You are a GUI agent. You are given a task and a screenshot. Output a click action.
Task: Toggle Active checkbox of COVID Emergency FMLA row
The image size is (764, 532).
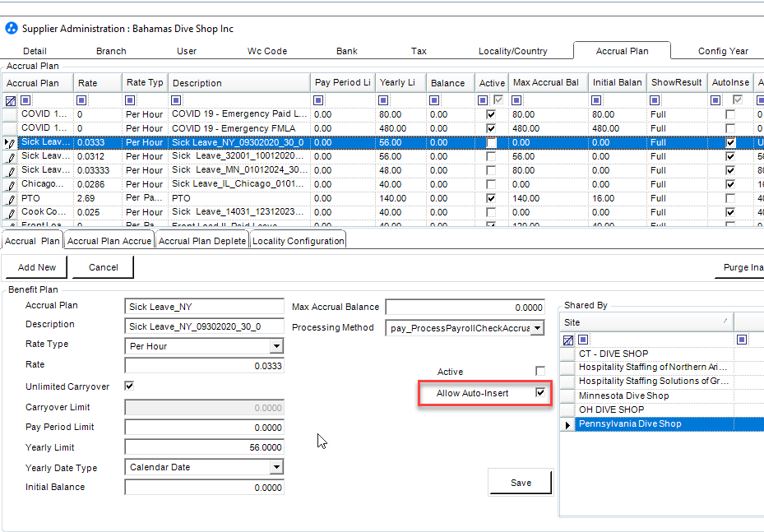pyautogui.click(x=491, y=128)
